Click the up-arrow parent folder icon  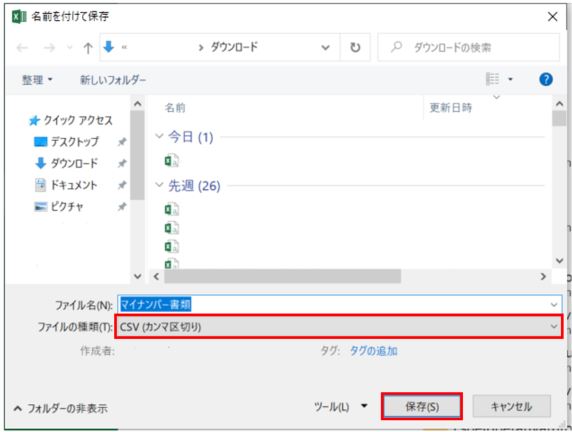tap(88, 48)
